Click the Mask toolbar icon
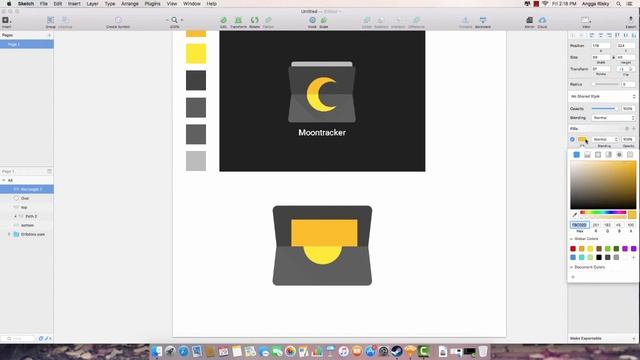The height and width of the screenshot is (360, 640). (312, 20)
